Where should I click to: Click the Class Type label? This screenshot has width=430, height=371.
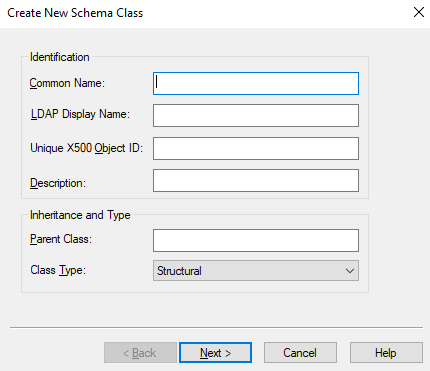point(58,270)
